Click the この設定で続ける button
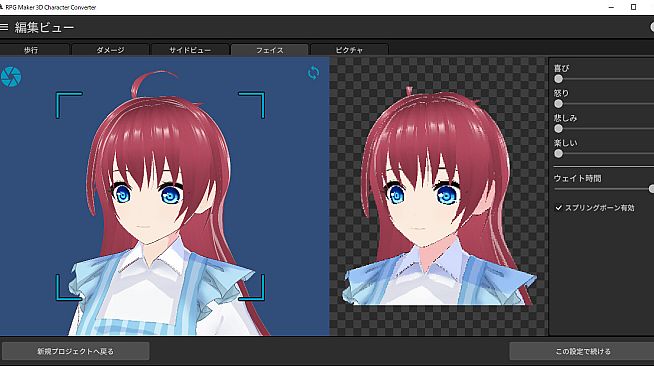The image size is (654, 366). tap(582, 351)
